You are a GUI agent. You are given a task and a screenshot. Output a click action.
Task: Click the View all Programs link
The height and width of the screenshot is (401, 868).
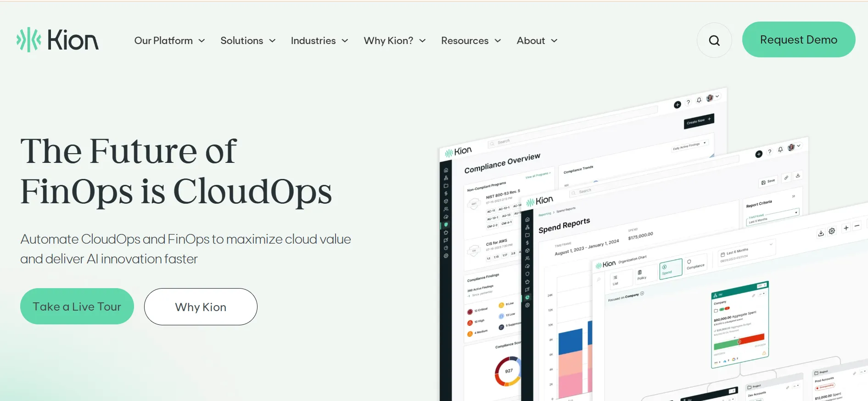pyautogui.click(x=538, y=175)
